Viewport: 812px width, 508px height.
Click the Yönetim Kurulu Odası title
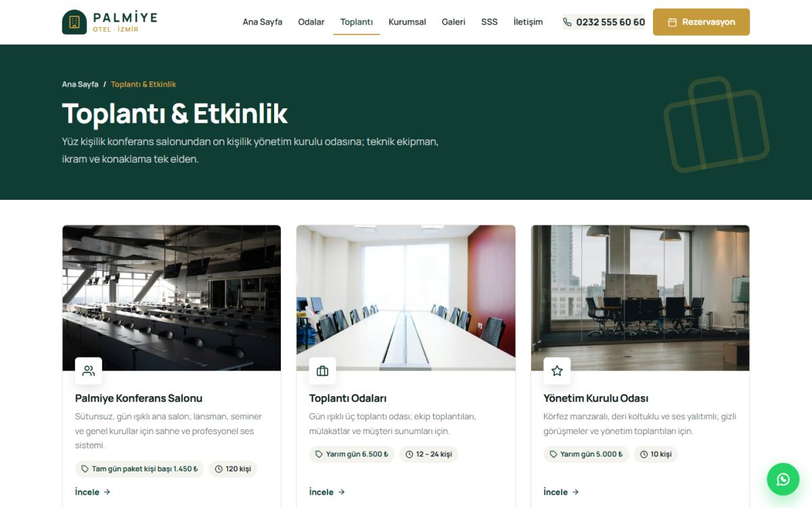pos(596,398)
